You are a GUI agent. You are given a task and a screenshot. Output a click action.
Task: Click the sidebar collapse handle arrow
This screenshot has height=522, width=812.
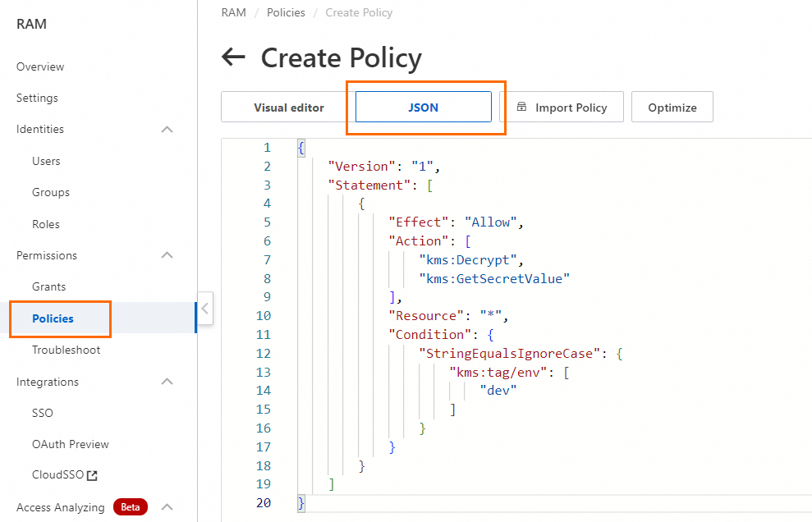pyautogui.click(x=205, y=309)
